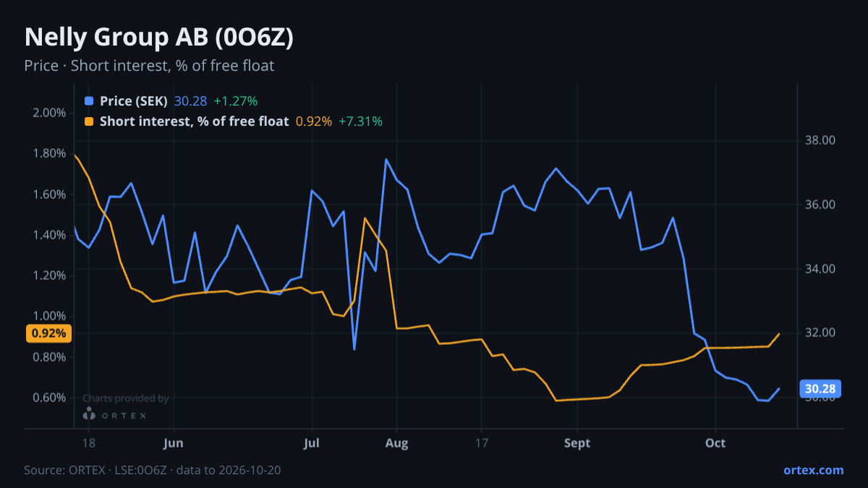Click the 1.40% left axis label
Image resolution: width=868 pixels, height=488 pixels.
click(x=49, y=235)
